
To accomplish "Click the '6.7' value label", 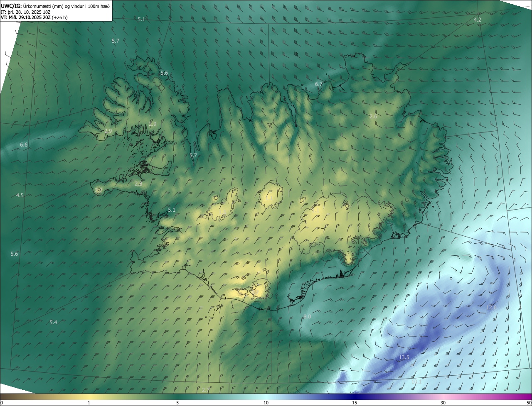I will pyautogui.click(x=319, y=84).
